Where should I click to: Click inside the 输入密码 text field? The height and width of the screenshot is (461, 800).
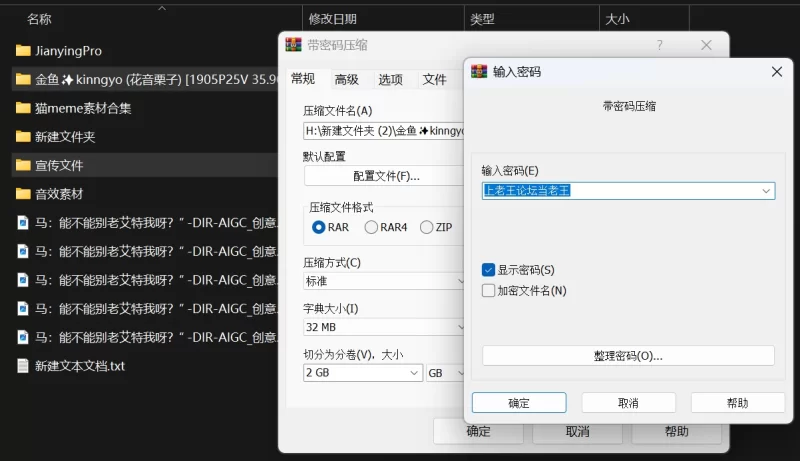[x=620, y=190]
